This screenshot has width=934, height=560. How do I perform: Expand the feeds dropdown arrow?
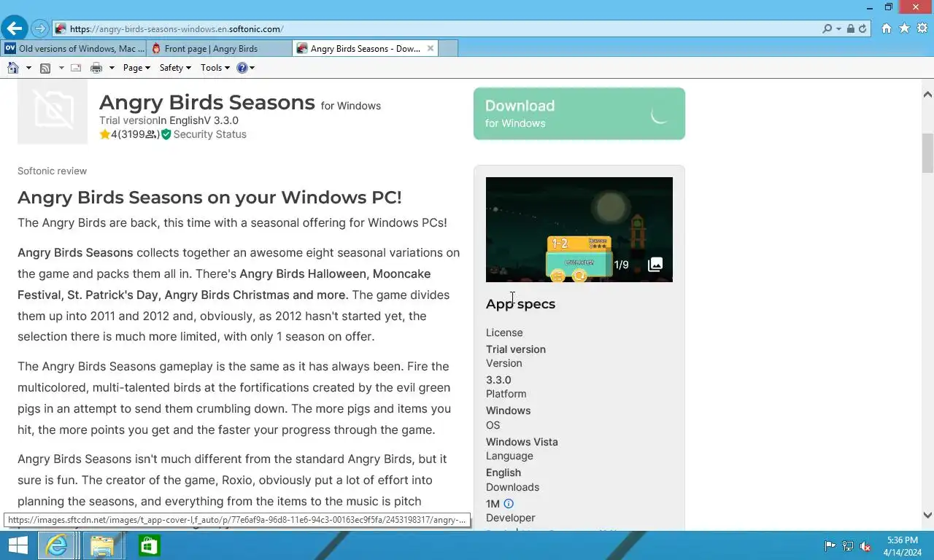pyautogui.click(x=61, y=68)
